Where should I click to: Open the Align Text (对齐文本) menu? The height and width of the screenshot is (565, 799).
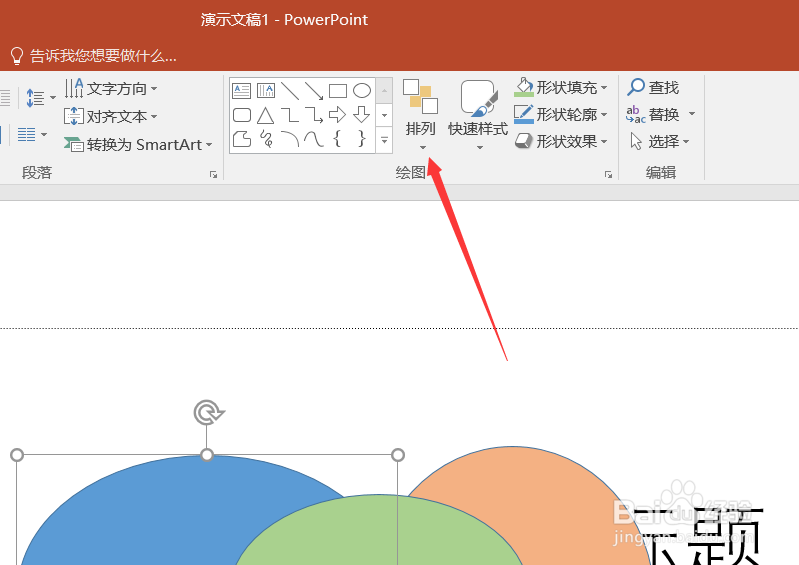pyautogui.click(x=111, y=117)
